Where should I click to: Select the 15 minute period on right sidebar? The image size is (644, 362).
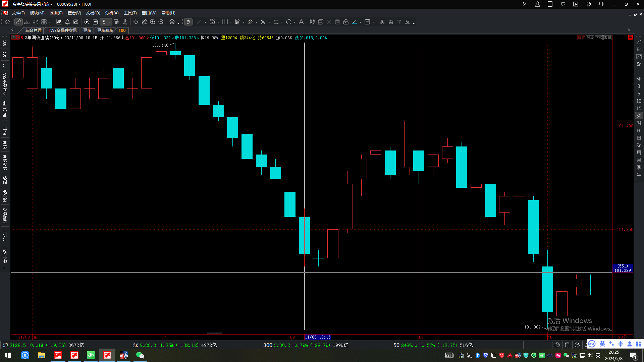coord(639,108)
